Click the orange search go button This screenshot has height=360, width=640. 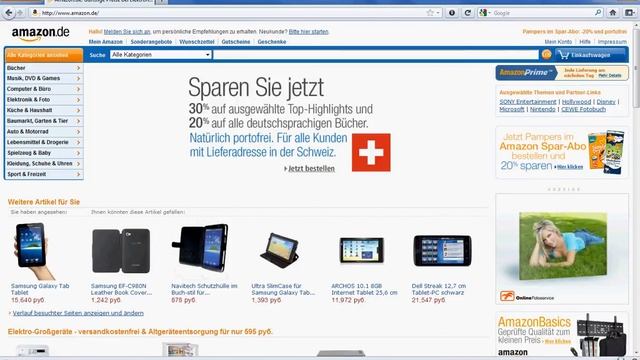point(546,54)
